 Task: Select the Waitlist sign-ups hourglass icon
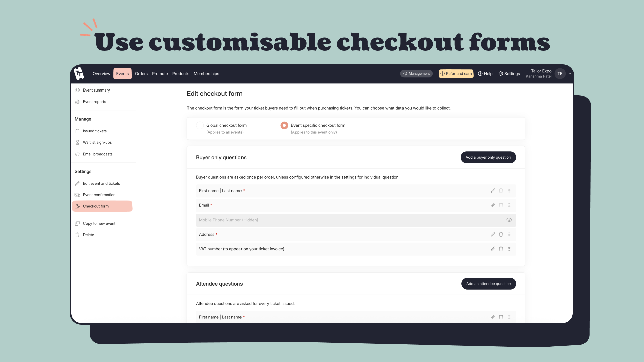tap(77, 142)
